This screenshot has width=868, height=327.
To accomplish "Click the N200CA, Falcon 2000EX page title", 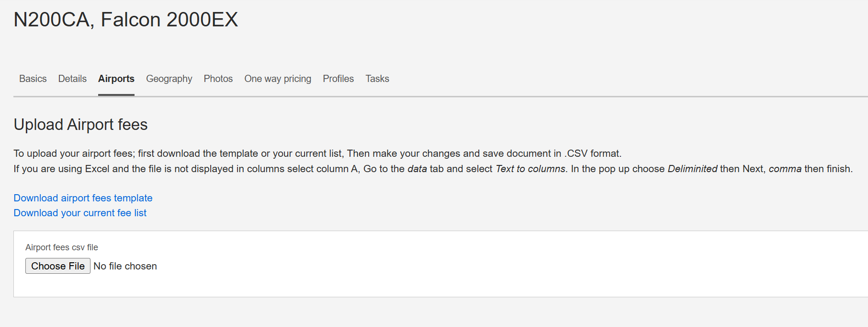I will click(125, 20).
